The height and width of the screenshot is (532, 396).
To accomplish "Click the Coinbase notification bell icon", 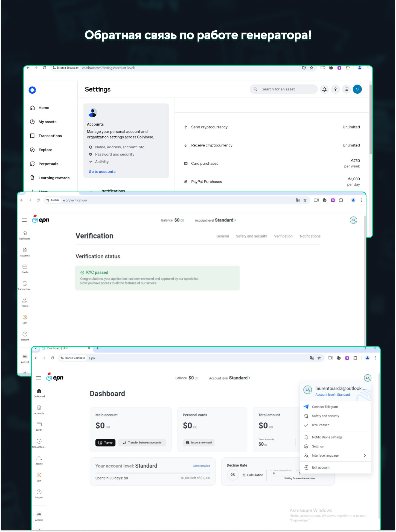I will pos(324,89).
